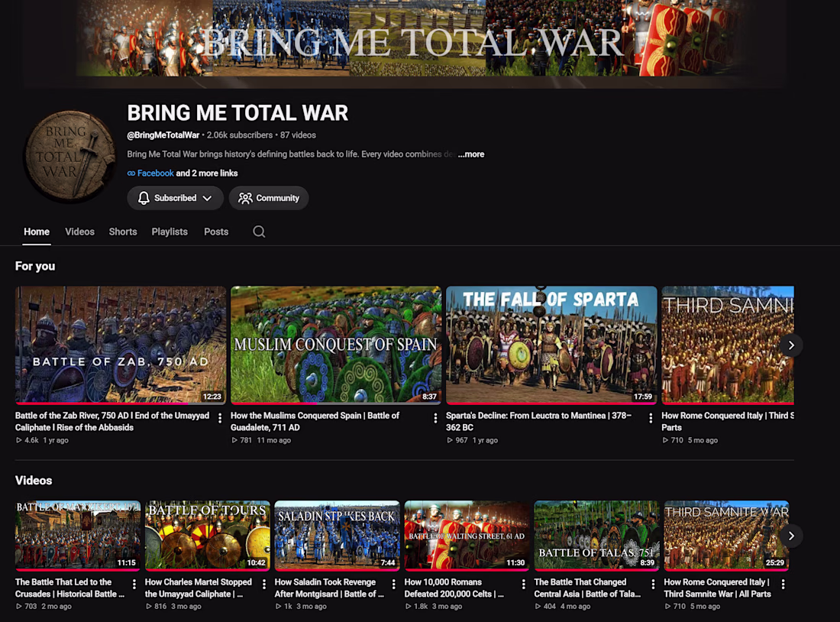The image size is (840, 622).
Task: Switch to the Home tab
Action: pos(37,232)
